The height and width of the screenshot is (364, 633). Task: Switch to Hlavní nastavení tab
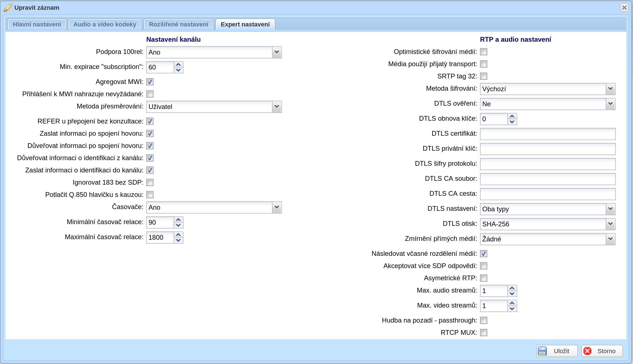click(37, 24)
